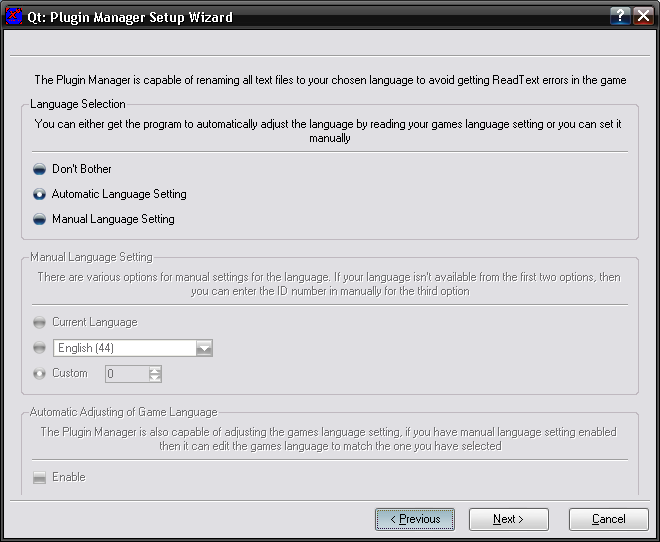Open the English (44) language combo box
The width and height of the screenshot is (660, 542).
124,348
